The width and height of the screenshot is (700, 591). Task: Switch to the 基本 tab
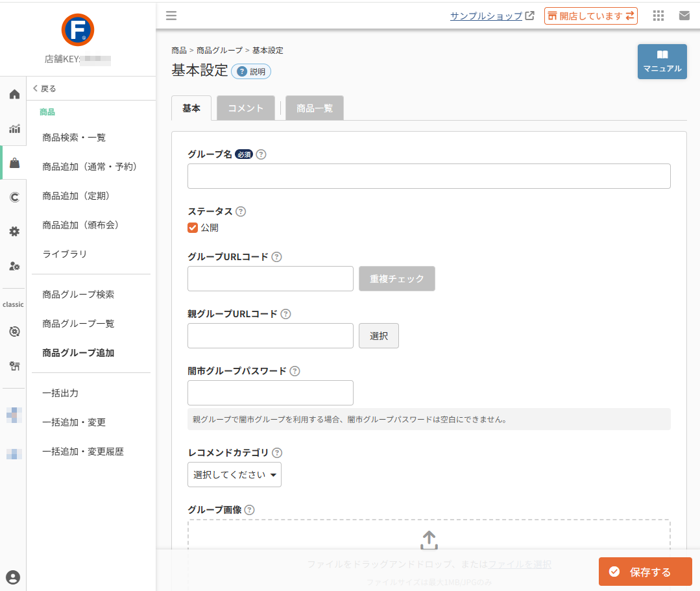coord(191,108)
